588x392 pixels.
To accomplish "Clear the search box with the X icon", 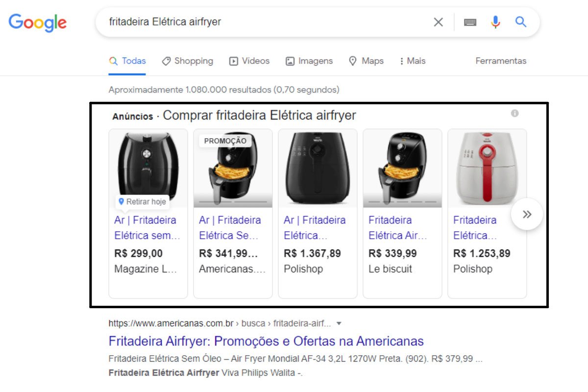I will click(438, 22).
